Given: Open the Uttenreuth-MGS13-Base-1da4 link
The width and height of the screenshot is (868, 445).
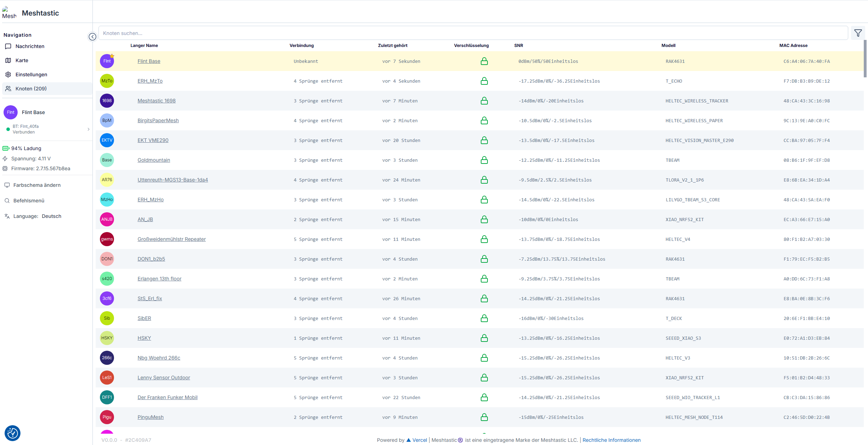Looking at the screenshot, I should pyautogui.click(x=173, y=180).
